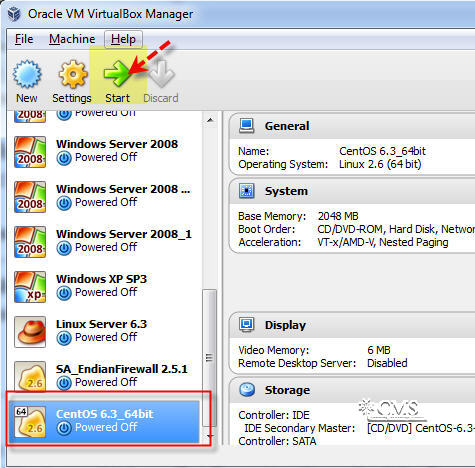
Task: Click power state icon under SA_EndianFirewall 2.5.1
Action: [64, 383]
